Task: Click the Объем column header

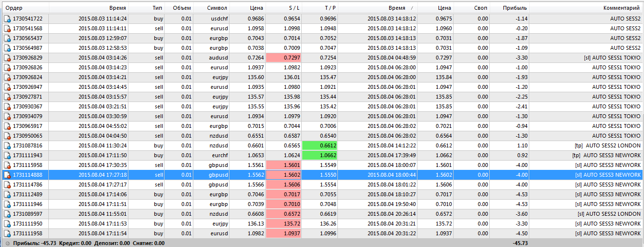Action: 179,8
